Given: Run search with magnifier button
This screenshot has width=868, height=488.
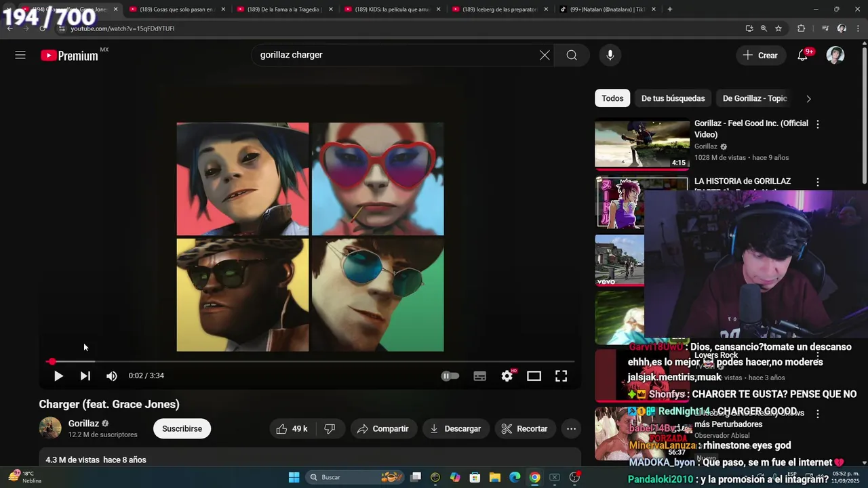Looking at the screenshot, I should click(572, 55).
